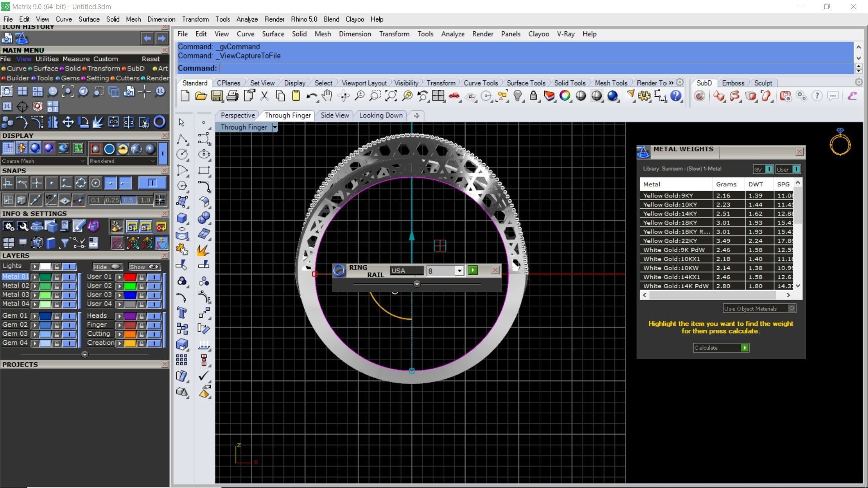
Task: Open the Through Finger viewport title dropdown
Action: click(274, 127)
